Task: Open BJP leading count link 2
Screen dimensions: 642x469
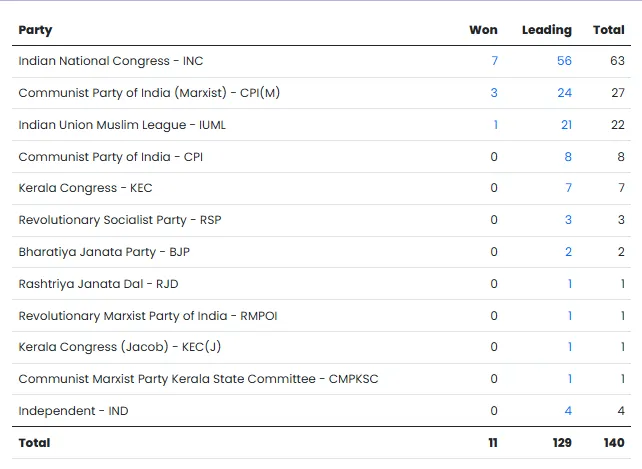Action: coord(568,252)
